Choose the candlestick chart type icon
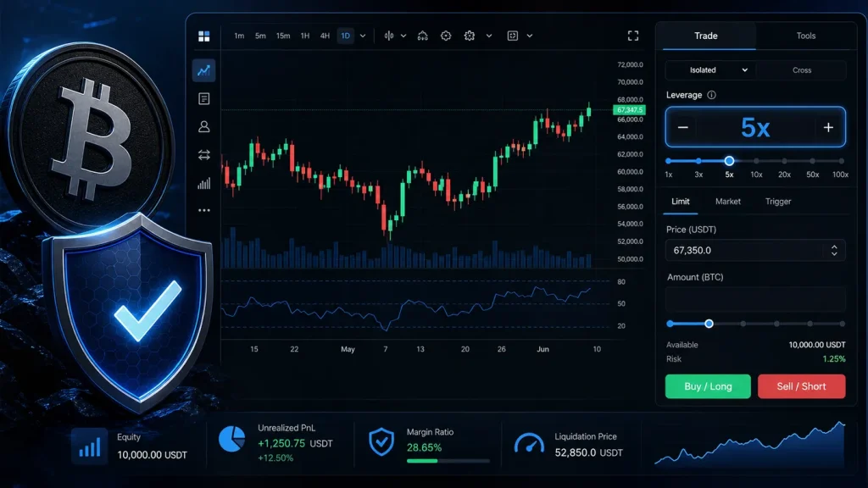Viewport: 868px width, 488px height. pos(389,36)
